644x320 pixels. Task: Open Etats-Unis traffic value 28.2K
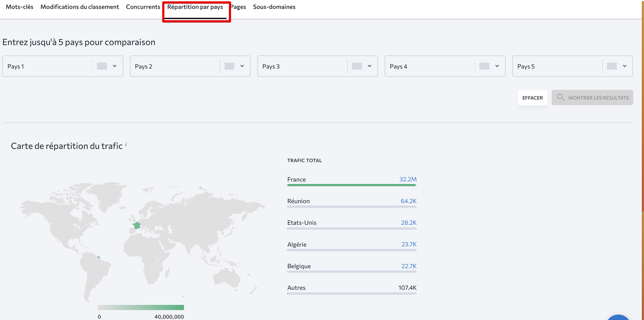[409, 223]
